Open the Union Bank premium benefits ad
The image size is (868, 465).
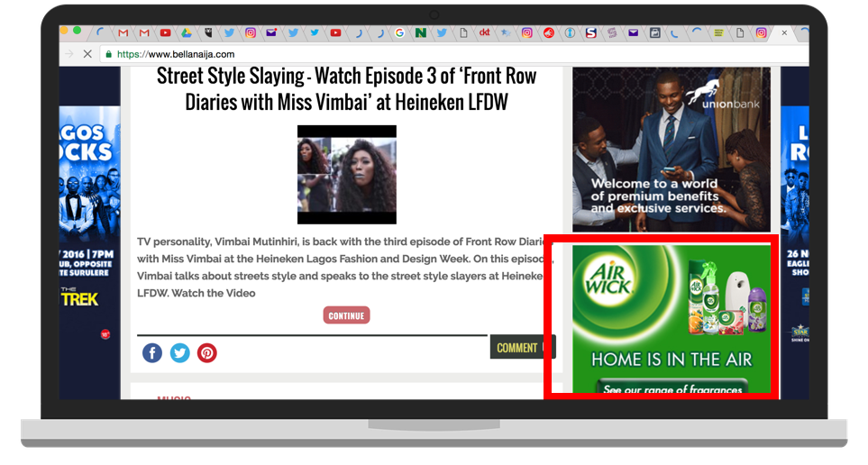pyautogui.click(x=671, y=150)
